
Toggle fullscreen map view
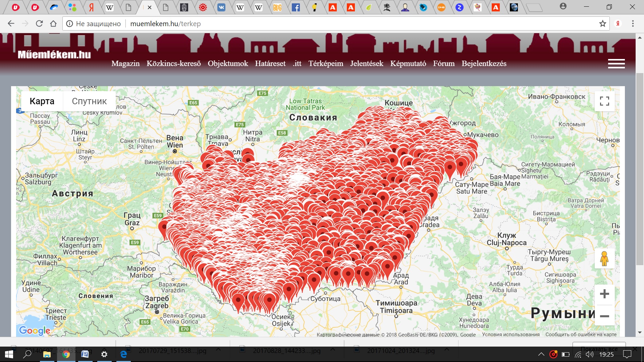pyautogui.click(x=604, y=101)
